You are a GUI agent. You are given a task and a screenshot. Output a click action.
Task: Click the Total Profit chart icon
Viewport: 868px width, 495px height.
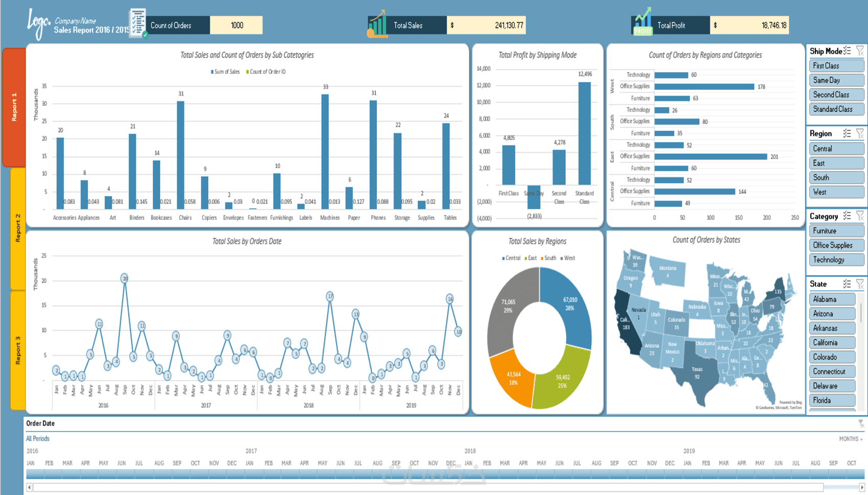tap(643, 22)
